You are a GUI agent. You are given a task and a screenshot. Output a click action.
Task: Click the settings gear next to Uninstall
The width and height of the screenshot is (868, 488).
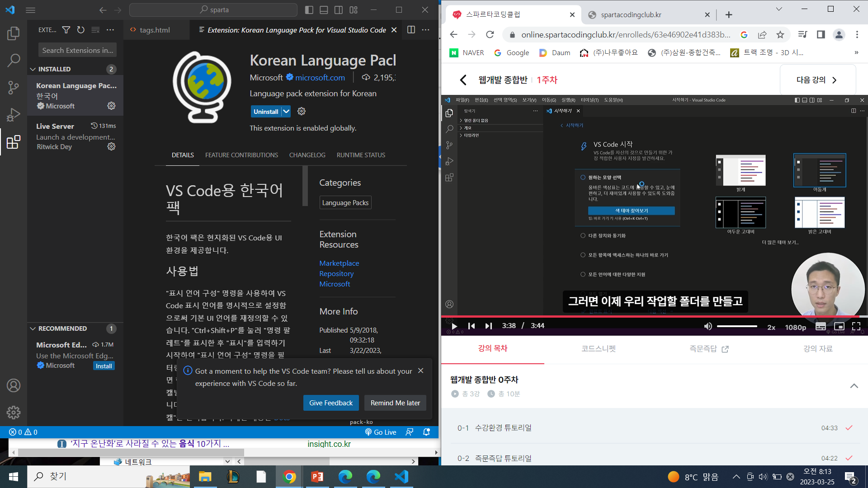click(x=302, y=111)
